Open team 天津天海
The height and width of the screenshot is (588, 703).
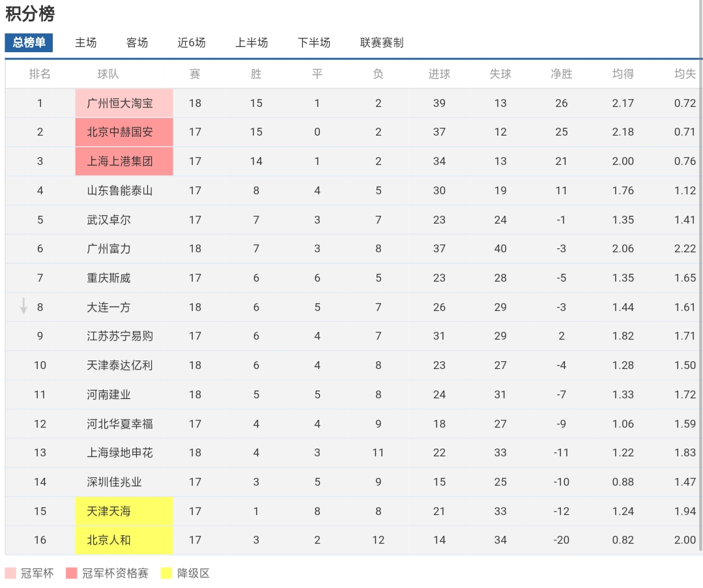(109, 511)
